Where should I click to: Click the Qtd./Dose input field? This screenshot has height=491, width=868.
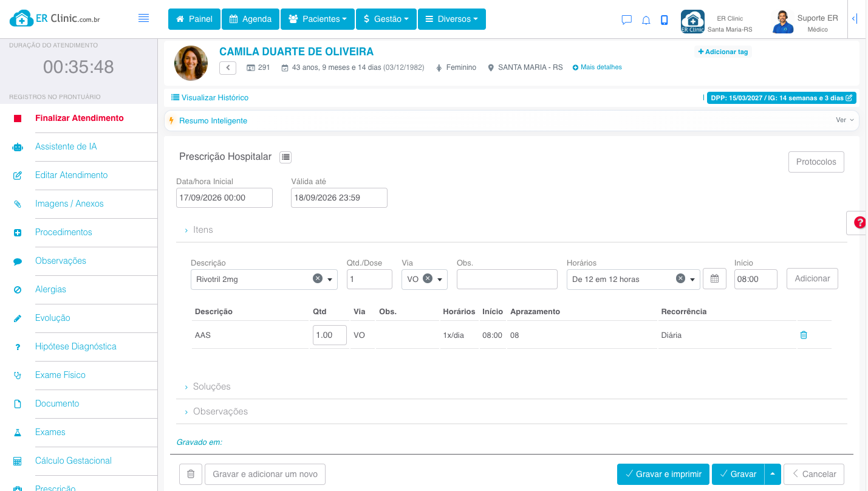(369, 279)
